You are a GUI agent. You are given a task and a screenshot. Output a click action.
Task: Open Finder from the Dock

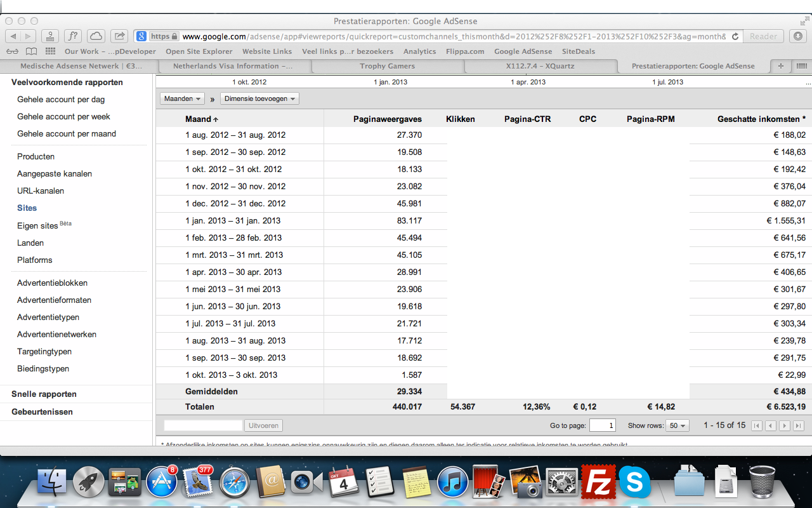click(x=52, y=483)
